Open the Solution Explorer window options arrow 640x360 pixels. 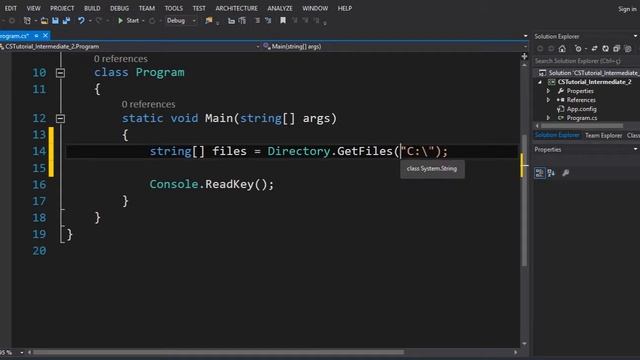pyautogui.click(x=635, y=36)
